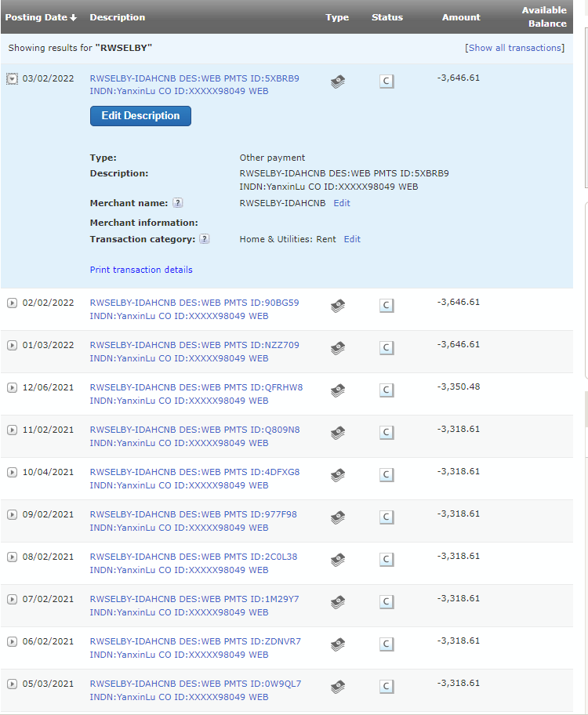This screenshot has width=588, height=715.
Task: Expand the 07/02/2021 transaction row
Action: 12,600
